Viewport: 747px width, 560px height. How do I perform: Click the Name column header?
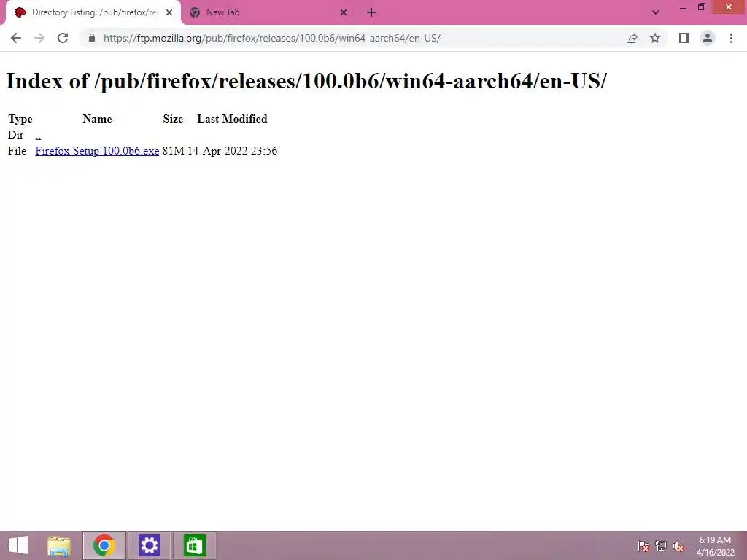pos(97,119)
